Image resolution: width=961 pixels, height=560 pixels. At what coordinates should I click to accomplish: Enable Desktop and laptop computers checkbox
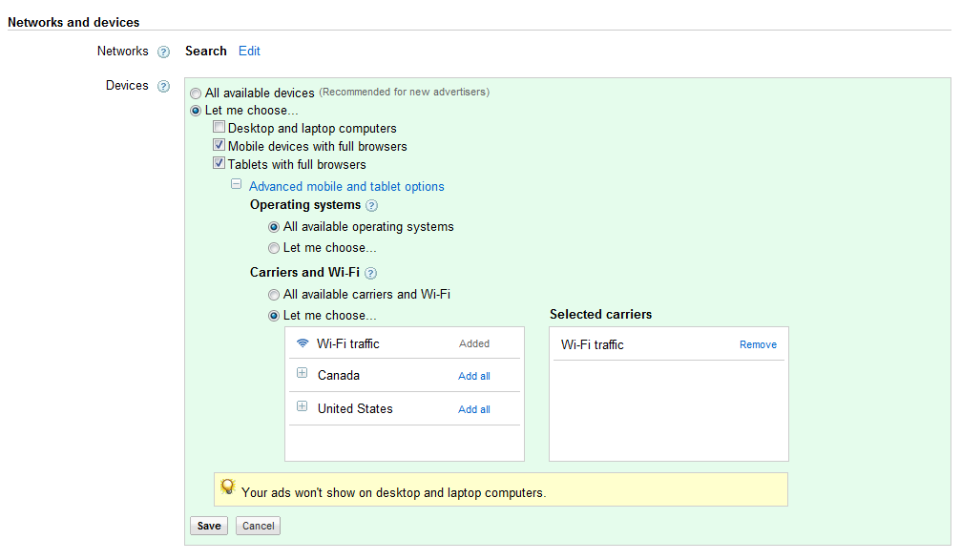coord(219,128)
